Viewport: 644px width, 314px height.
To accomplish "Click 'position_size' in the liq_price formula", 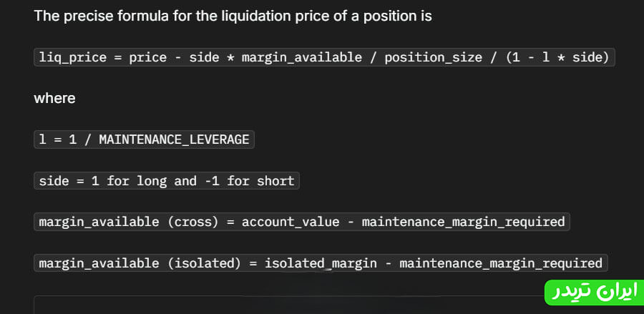I will click(433, 57).
